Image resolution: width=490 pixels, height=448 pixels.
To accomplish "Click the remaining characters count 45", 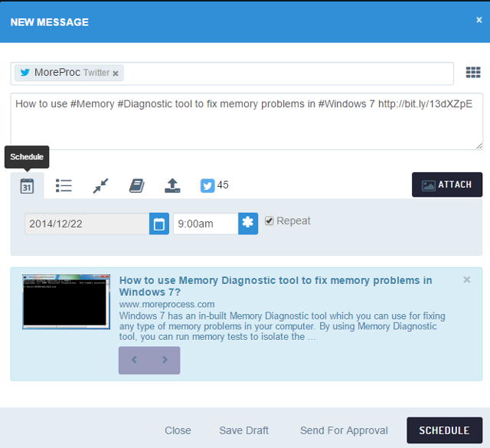I will pyautogui.click(x=223, y=185).
